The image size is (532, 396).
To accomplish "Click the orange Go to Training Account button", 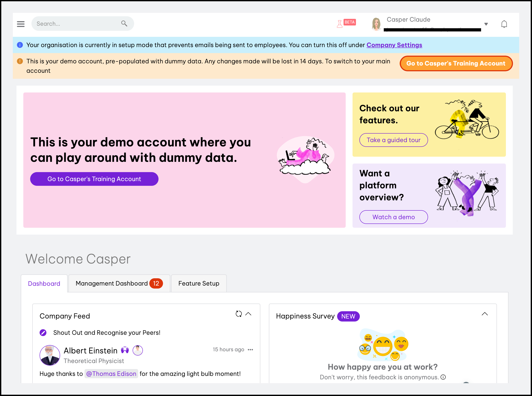I will click(x=456, y=64).
